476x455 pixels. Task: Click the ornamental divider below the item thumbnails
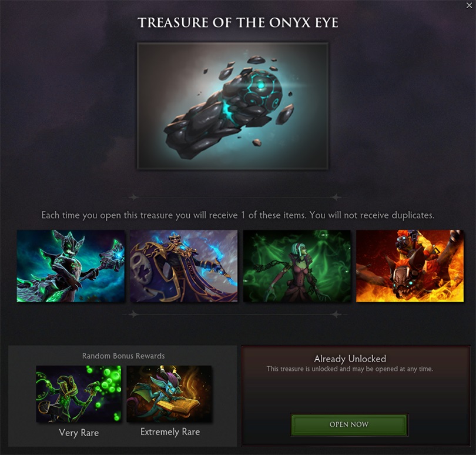pyautogui.click(x=234, y=315)
